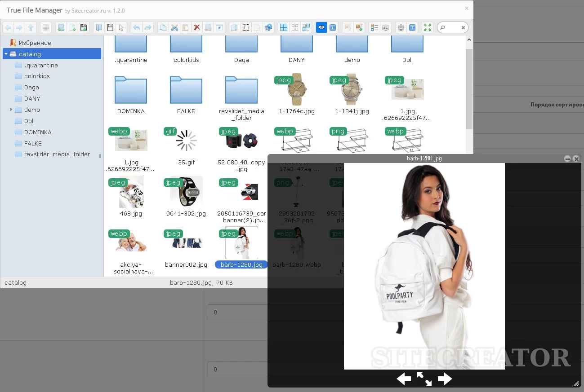584x392 pixels.
Task: Close the barb-1280.jpg preview window
Action: [x=576, y=159]
